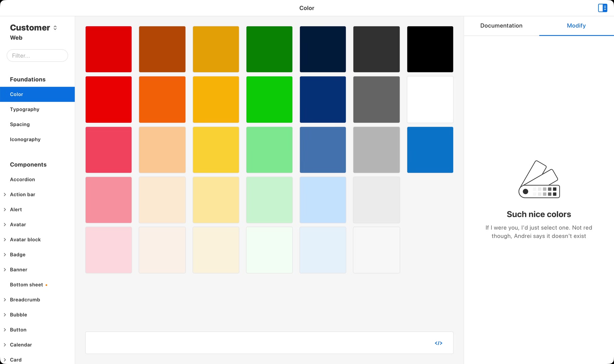Screen dimensions: 614x364
Task: Click the code view icon in bottom bar
Action: tap(439, 343)
